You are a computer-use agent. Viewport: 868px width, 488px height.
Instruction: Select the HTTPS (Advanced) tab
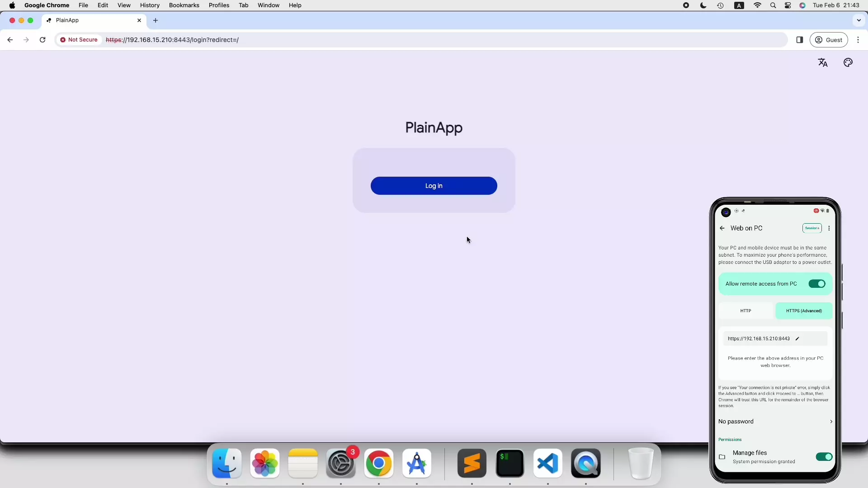pos(804,311)
